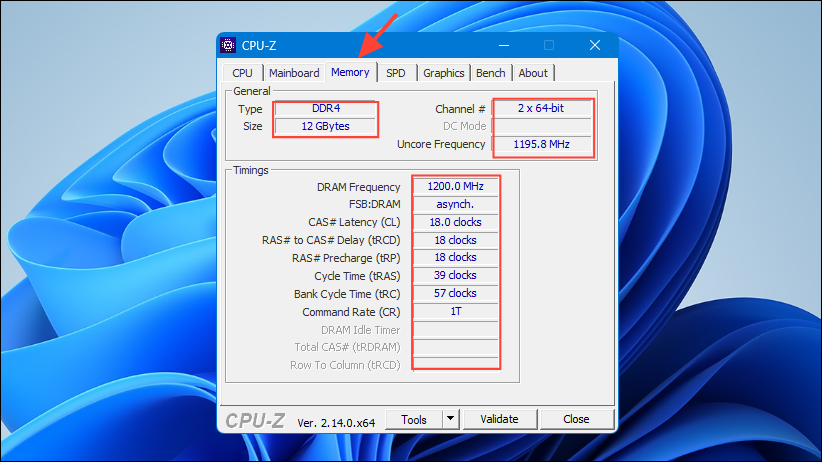Close the CPU-Z window with X

coord(595,46)
